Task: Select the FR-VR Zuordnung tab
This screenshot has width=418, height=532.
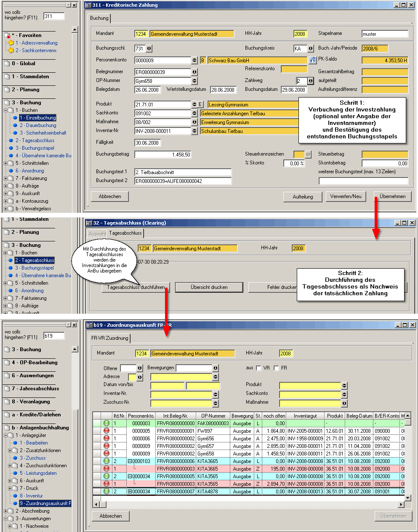Action: 110,338
